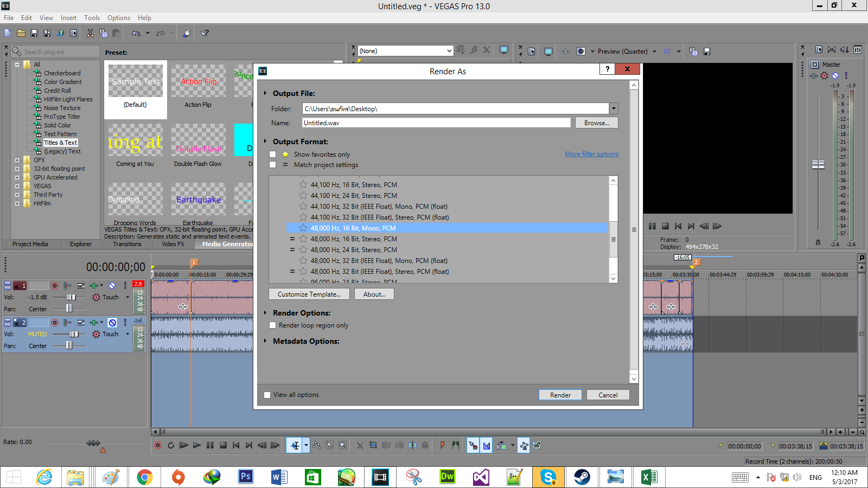Click the About... button
This screenshot has width=868, height=488.
pos(374,294)
